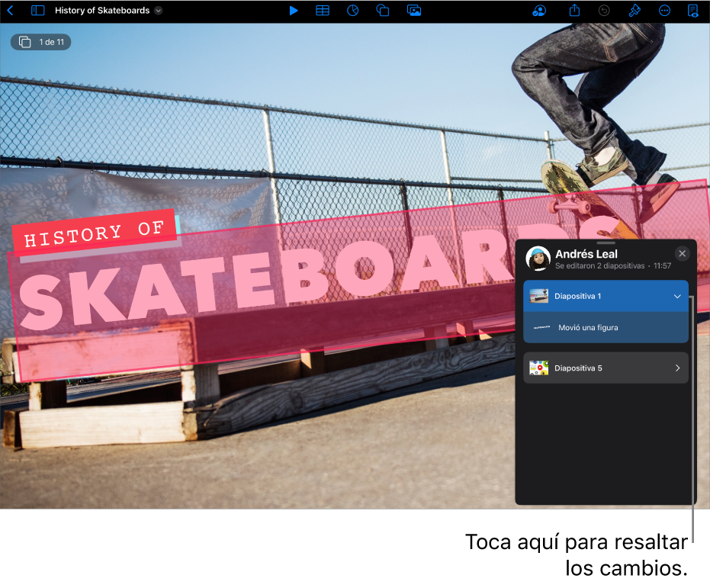The height and width of the screenshot is (588, 710).
Task: Play the slideshow
Action: pyautogui.click(x=294, y=11)
